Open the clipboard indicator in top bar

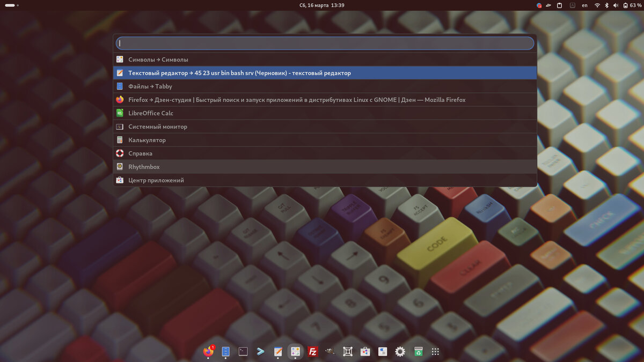click(559, 5)
